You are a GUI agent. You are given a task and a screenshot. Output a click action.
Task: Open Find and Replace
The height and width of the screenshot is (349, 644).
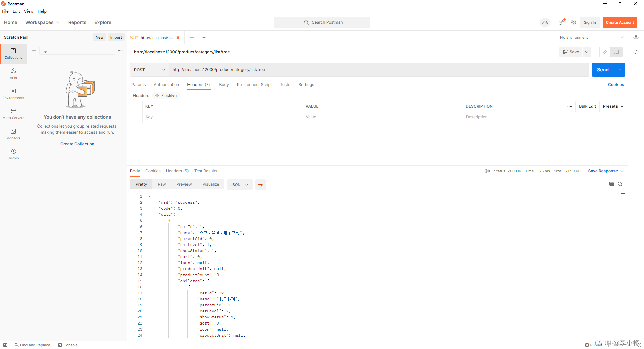tap(32, 345)
